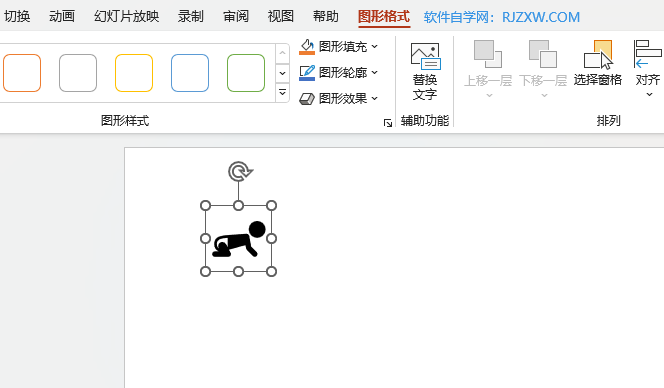Click the 图形轮廓 pen icon

coord(307,73)
